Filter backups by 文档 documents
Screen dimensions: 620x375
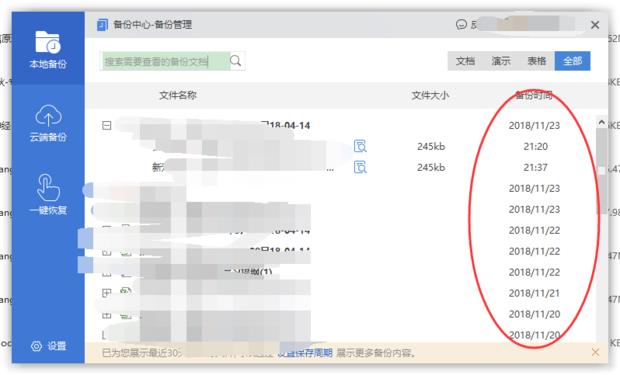[x=465, y=61]
